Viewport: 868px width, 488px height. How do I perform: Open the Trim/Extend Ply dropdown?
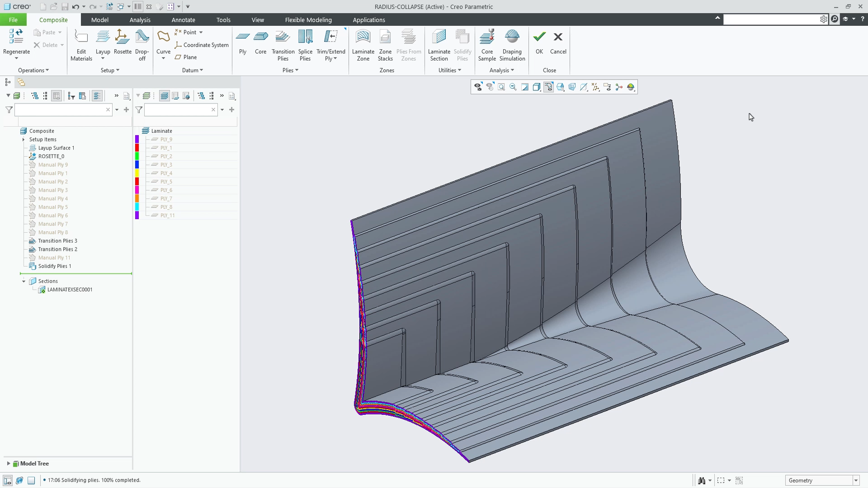(x=335, y=59)
